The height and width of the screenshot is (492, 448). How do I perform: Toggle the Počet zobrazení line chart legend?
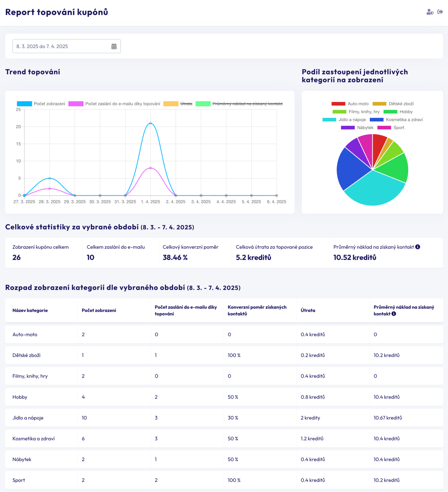[41, 104]
